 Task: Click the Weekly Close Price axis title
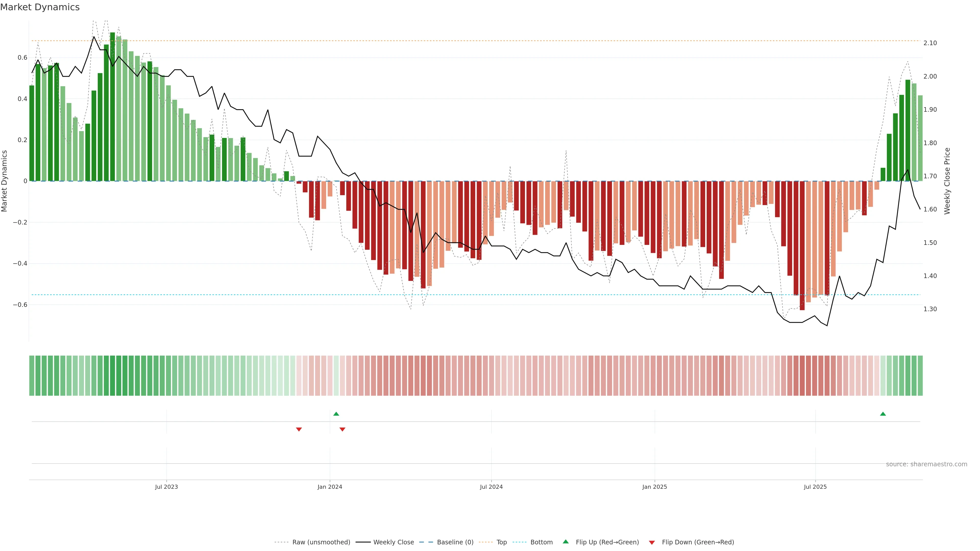coord(947,181)
